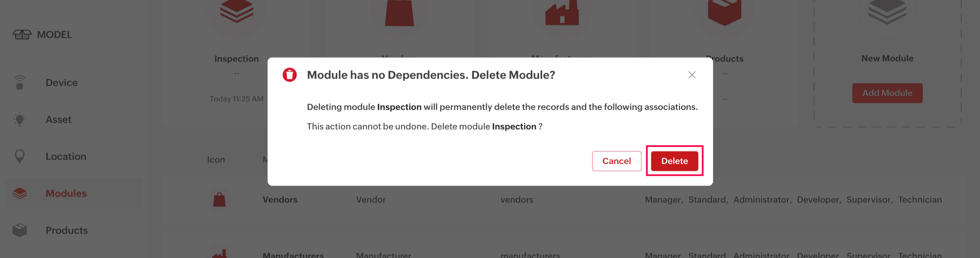
Task: Close the delete module dialog
Action: click(692, 75)
